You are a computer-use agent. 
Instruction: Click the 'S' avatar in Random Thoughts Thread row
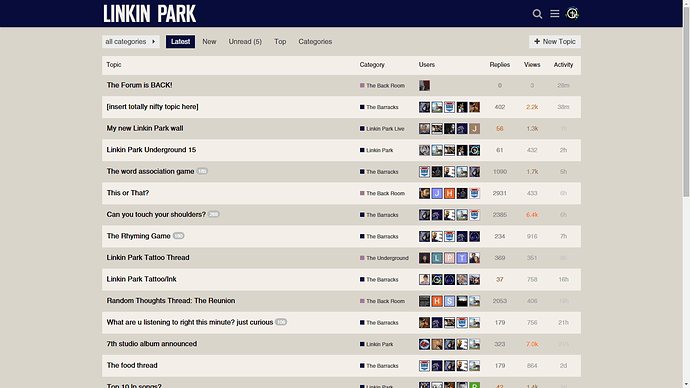449,301
